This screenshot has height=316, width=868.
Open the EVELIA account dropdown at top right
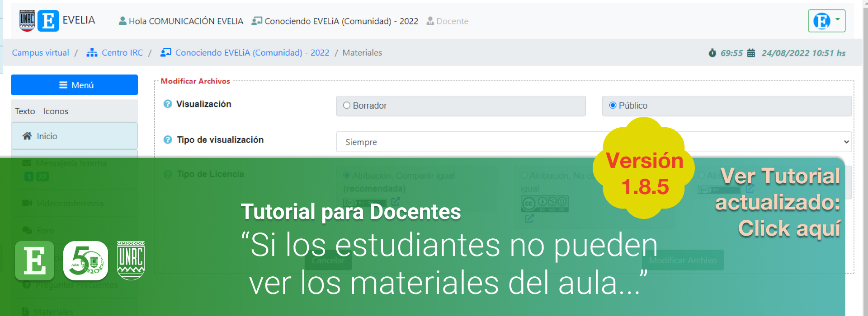pyautogui.click(x=826, y=21)
